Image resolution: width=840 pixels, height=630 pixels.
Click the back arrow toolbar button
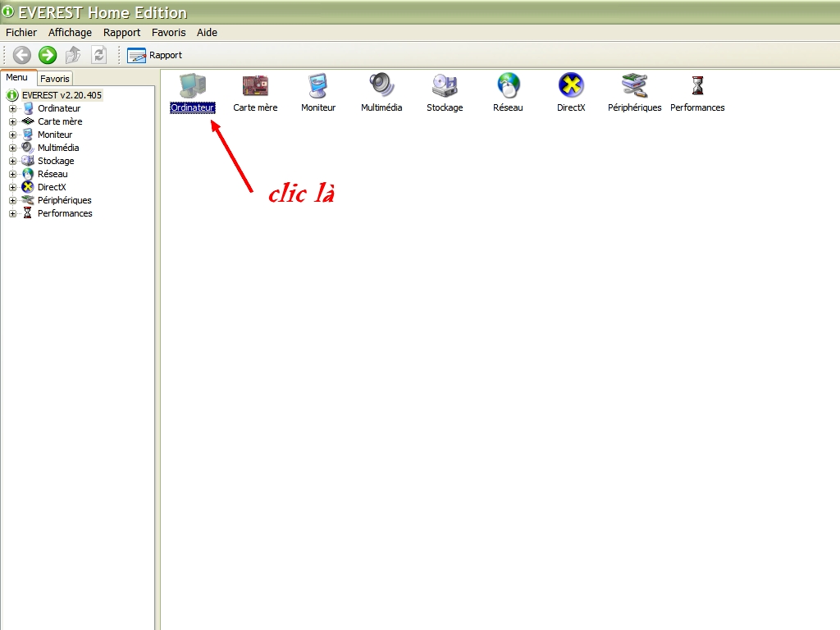pyautogui.click(x=22, y=55)
